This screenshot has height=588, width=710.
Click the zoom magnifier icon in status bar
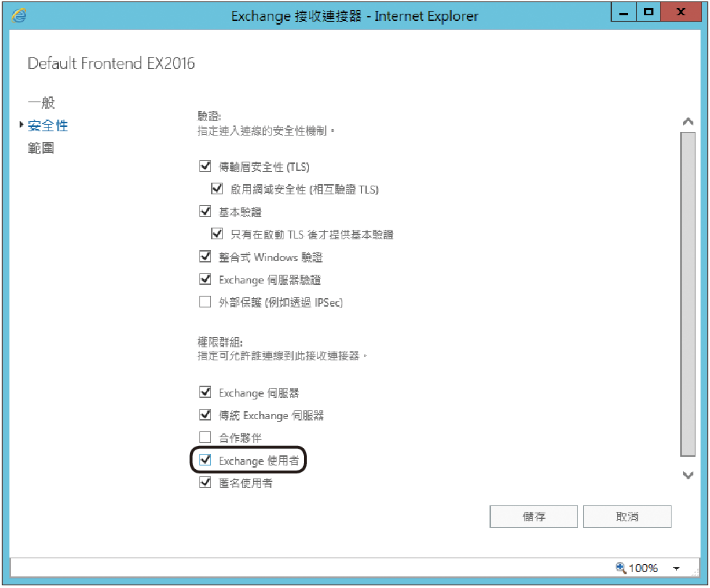point(621,567)
